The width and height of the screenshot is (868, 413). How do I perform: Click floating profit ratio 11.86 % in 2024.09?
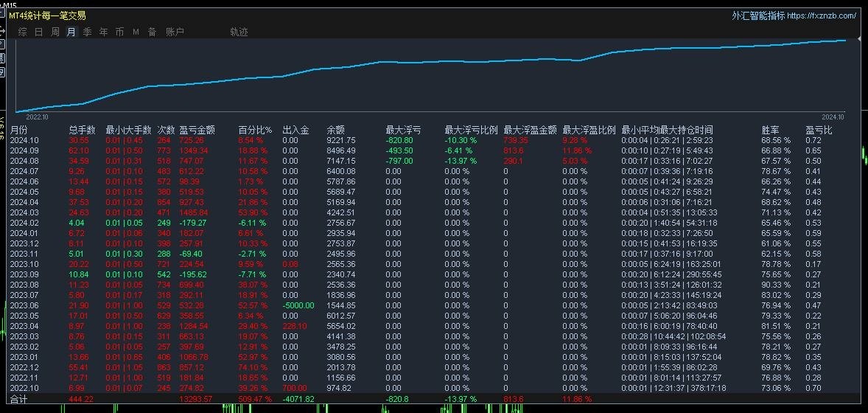pos(577,150)
